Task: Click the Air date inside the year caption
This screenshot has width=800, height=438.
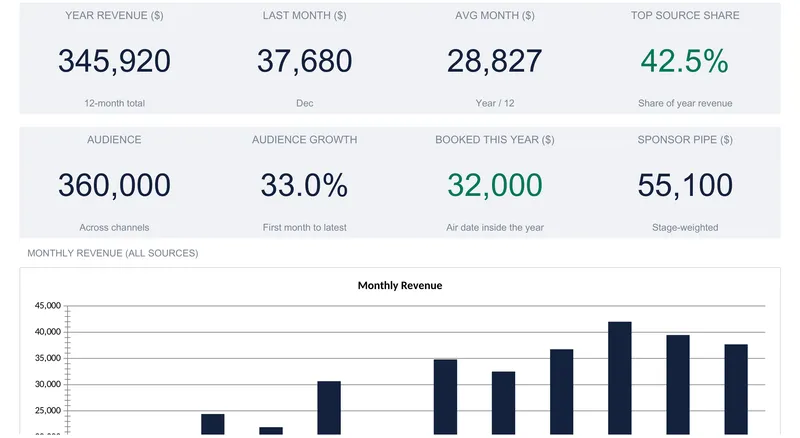Action: (x=494, y=227)
